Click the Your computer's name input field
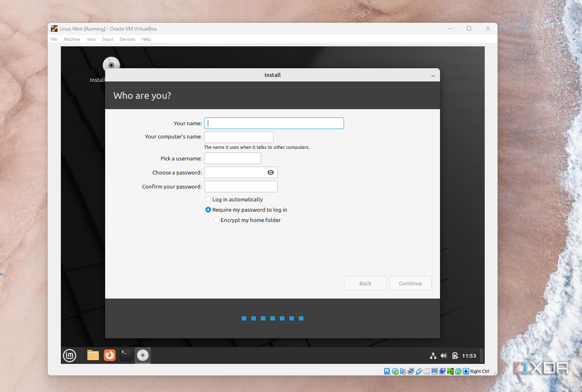This screenshot has height=392, width=582. point(238,137)
